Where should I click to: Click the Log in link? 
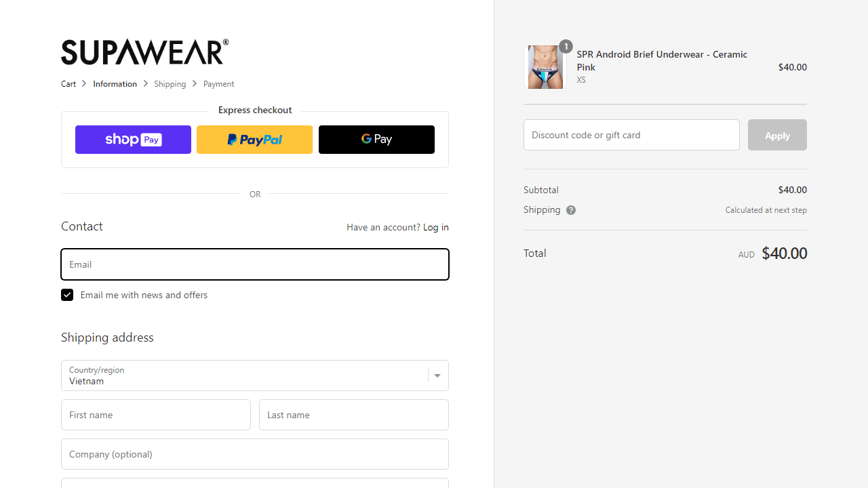436,227
